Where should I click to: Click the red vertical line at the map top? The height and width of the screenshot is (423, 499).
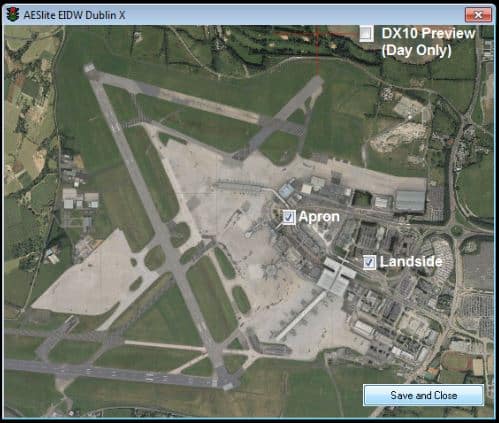[x=317, y=52]
